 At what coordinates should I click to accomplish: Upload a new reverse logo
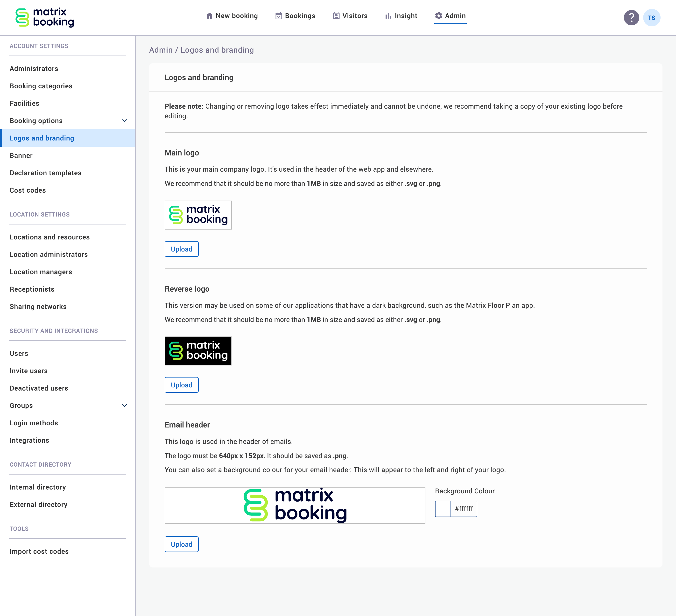[x=181, y=385]
